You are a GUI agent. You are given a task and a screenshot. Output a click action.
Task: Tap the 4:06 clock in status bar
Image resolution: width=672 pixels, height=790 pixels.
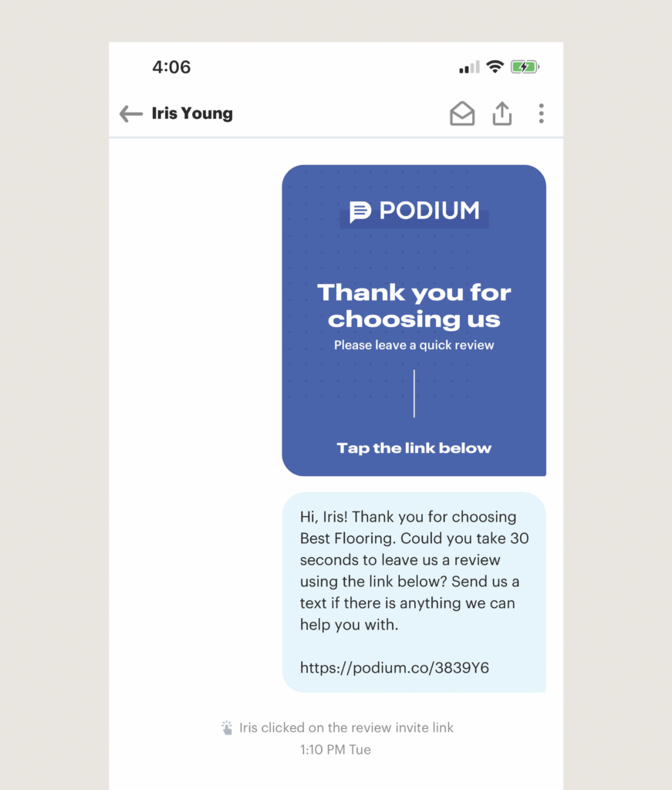[x=171, y=67]
